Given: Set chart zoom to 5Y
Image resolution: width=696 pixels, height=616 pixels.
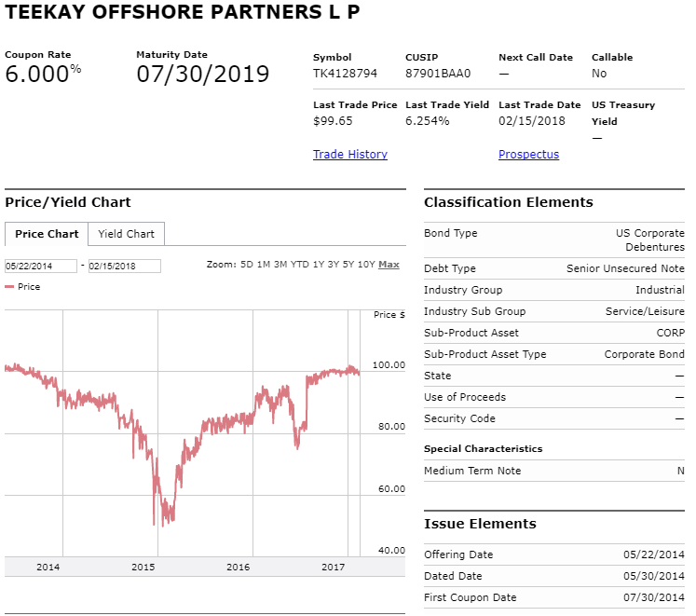Looking at the screenshot, I should tap(348, 265).
